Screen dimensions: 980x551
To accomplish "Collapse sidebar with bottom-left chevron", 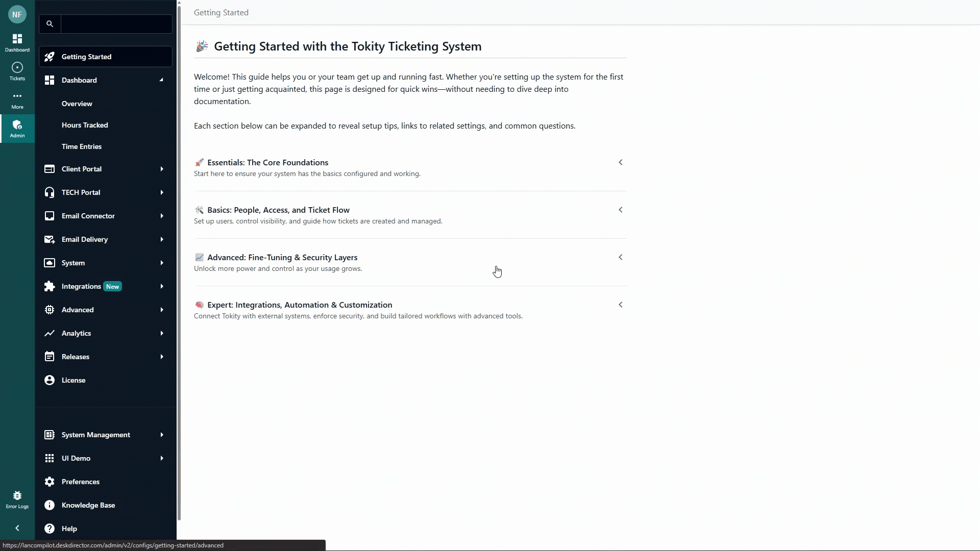I will [x=17, y=528].
